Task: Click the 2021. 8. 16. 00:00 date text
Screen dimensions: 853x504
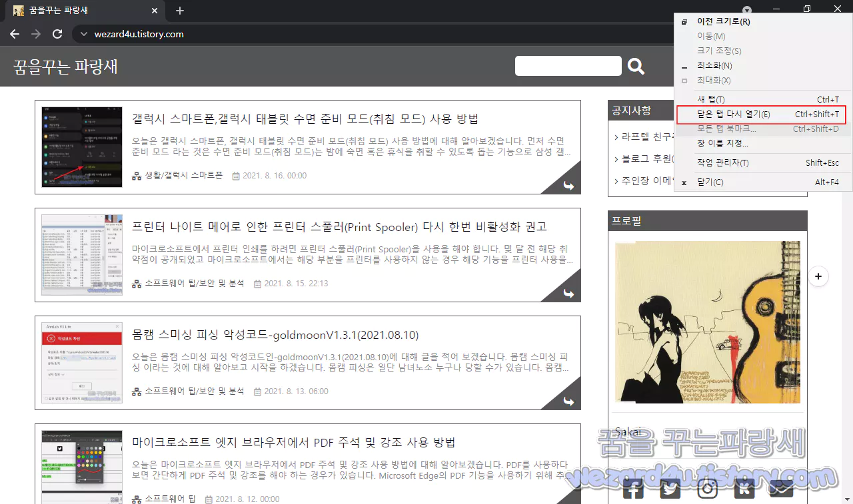Action: click(275, 176)
